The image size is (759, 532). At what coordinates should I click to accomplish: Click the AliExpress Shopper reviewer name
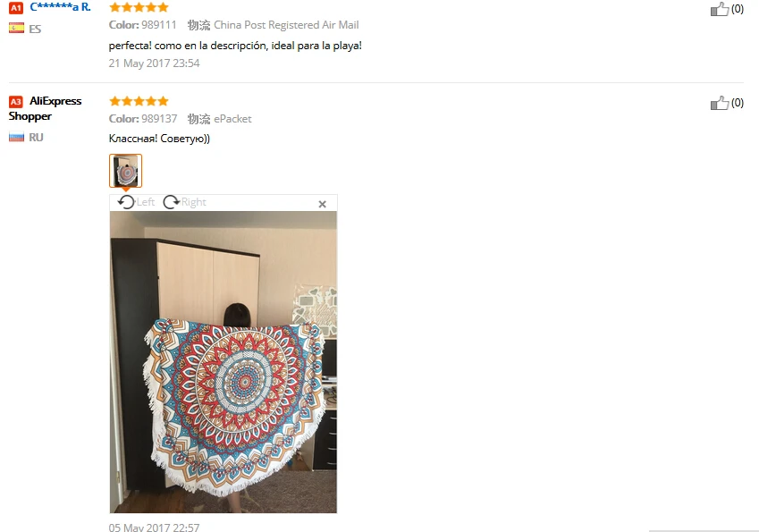coord(45,108)
